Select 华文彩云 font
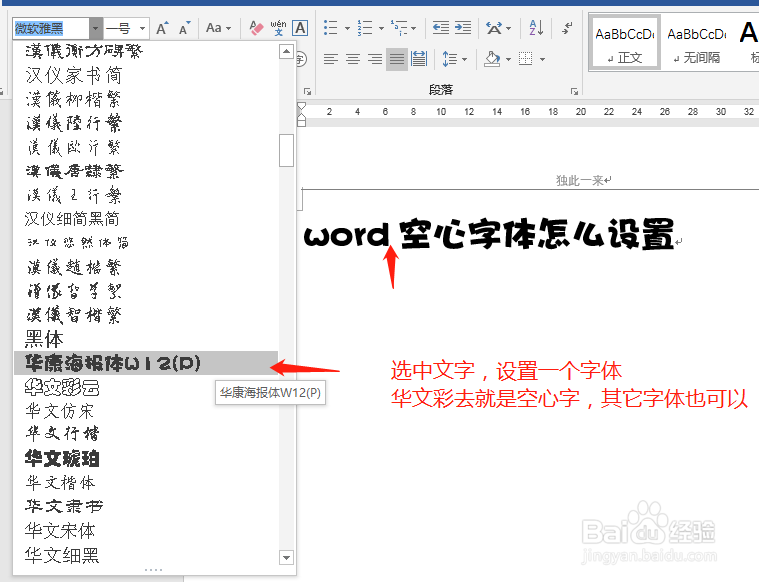 (x=146, y=387)
